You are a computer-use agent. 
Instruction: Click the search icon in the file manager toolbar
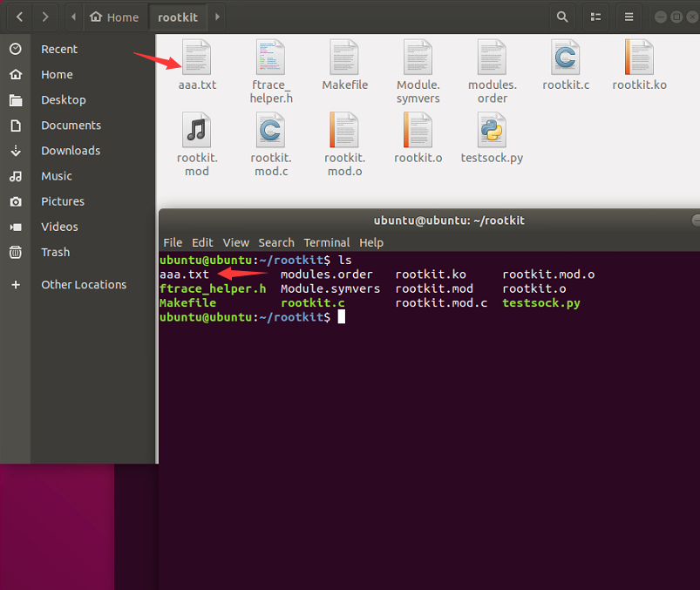[561, 17]
